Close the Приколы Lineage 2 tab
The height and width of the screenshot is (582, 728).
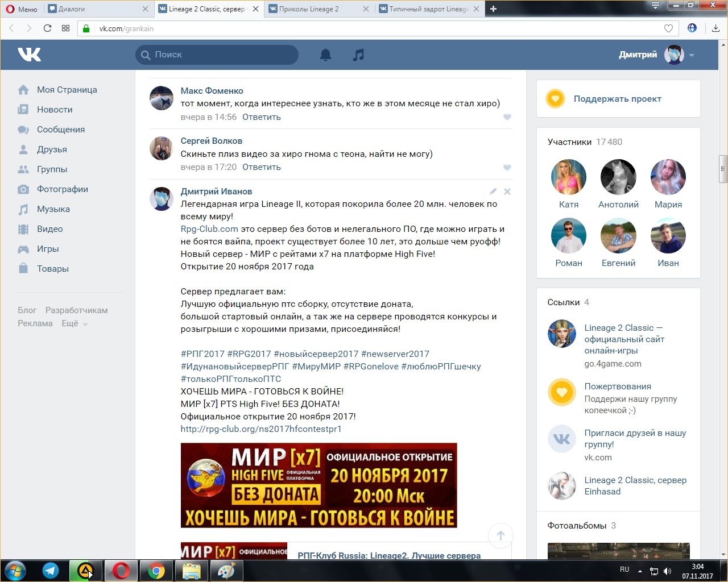point(366,9)
